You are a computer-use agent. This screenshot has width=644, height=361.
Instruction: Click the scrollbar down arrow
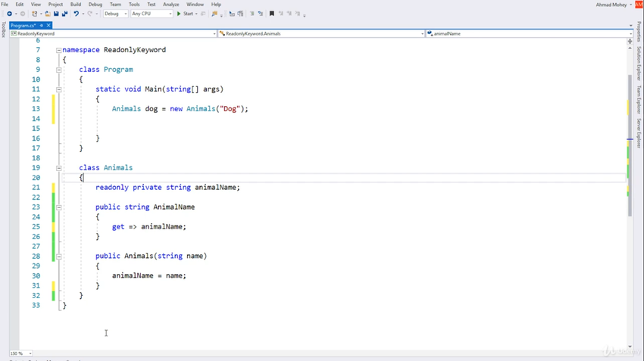point(630,347)
